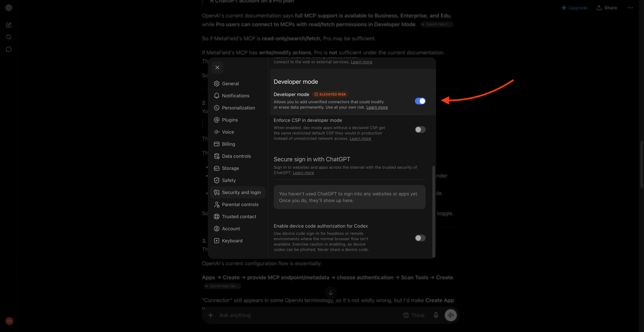Open the user avatar at bottom left
Viewport: 644px width, 332px height.
9,321
